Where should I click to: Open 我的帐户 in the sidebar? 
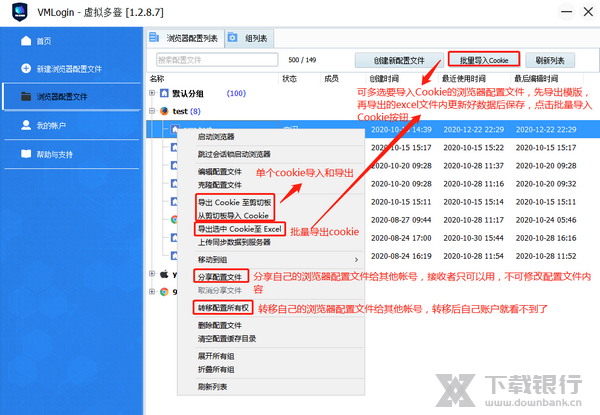click(51, 125)
